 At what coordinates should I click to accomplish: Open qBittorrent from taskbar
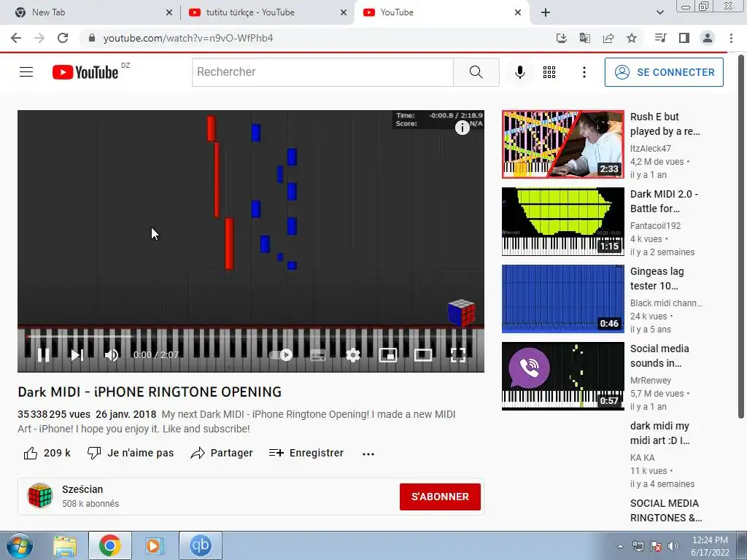(200, 545)
